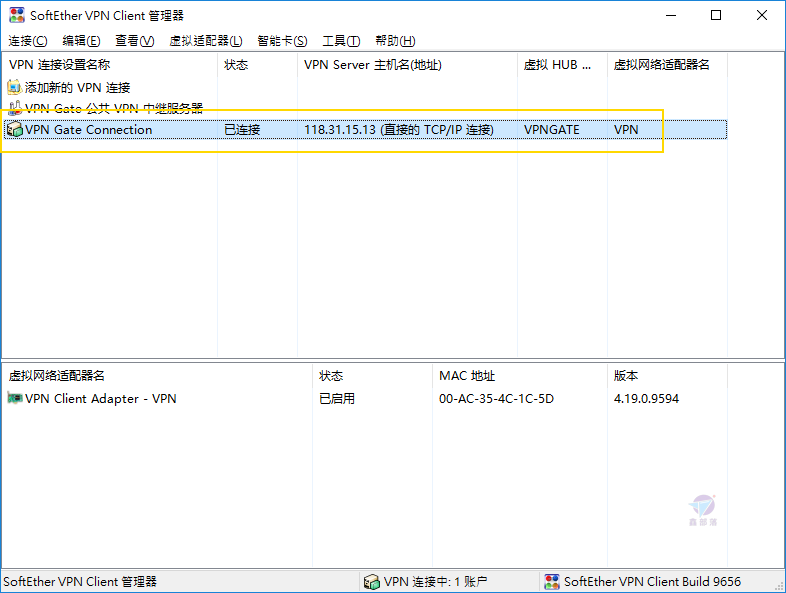Sort by VPN Server 主机名(地址) column header

[408, 65]
